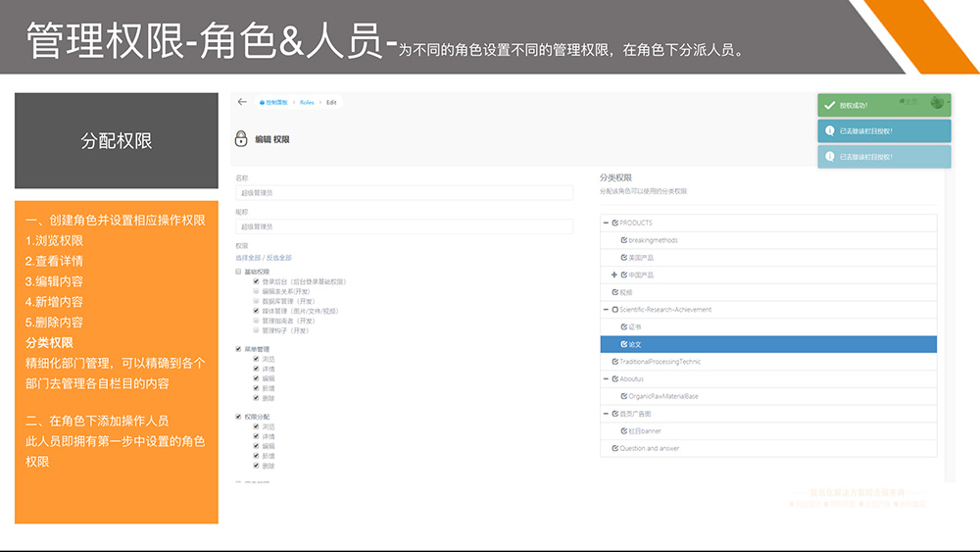
Task: Collapse the PRODUCTS category tree node
Action: point(606,223)
